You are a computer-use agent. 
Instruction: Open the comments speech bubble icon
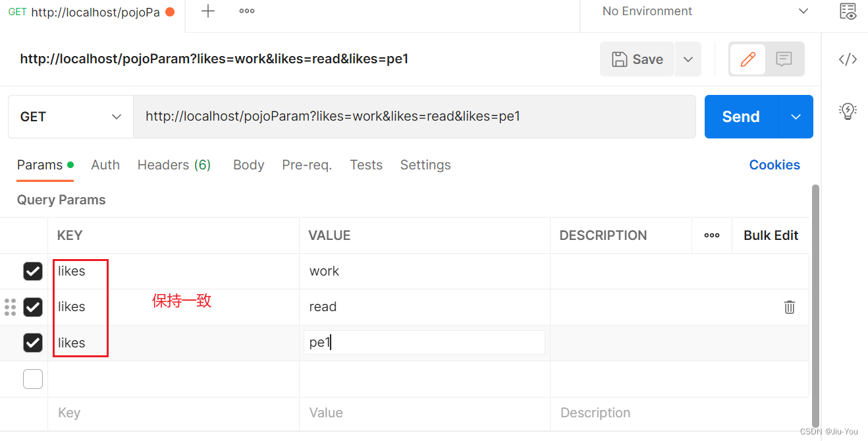coord(784,59)
